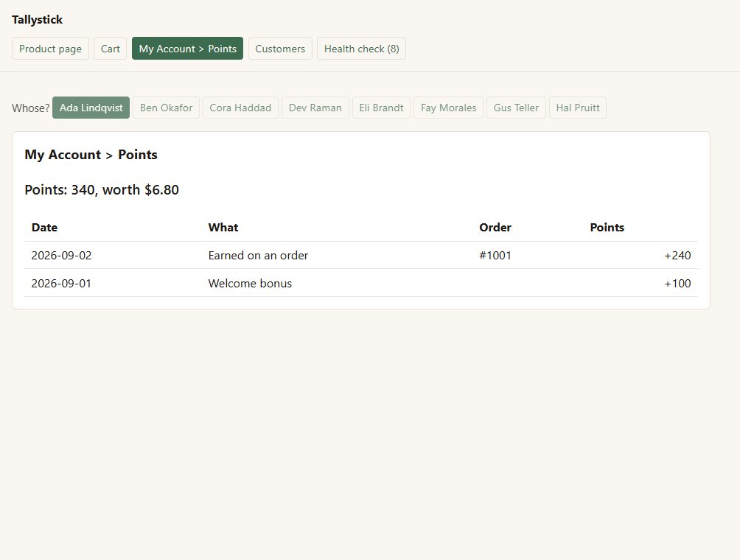The height and width of the screenshot is (560, 740).
Task: Click 'Points: 340, worth $6.80' balance
Action: click(x=102, y=189)
